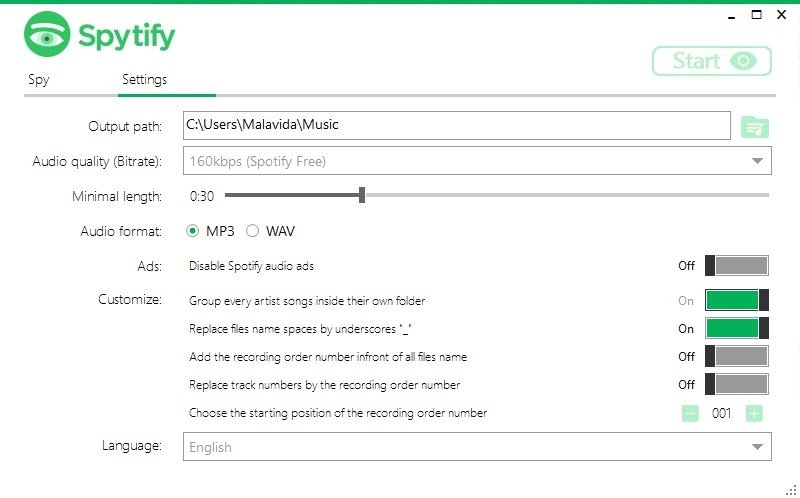Click the 0:30 minimal length value
Screen dimensions: 800x498
coord(202,196)
